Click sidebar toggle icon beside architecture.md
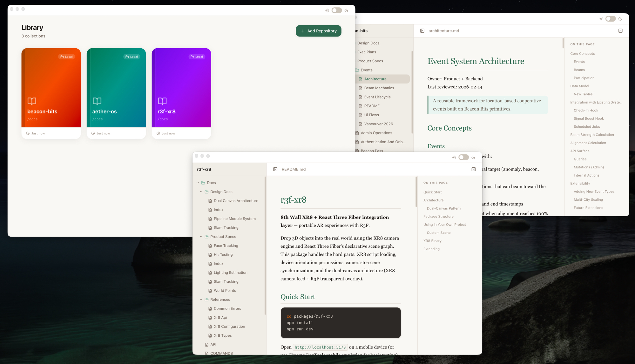The height and width of the screenshot is (364, 635). click(422, 31)
